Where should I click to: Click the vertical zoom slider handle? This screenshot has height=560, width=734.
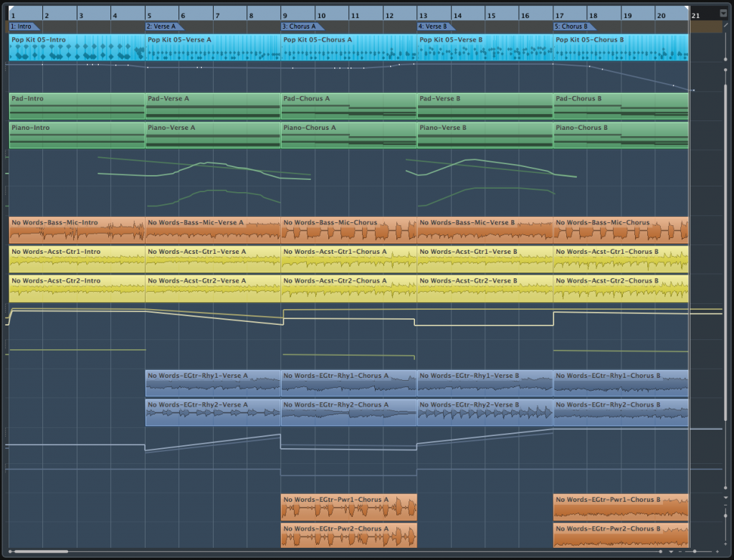pos(725,516)
